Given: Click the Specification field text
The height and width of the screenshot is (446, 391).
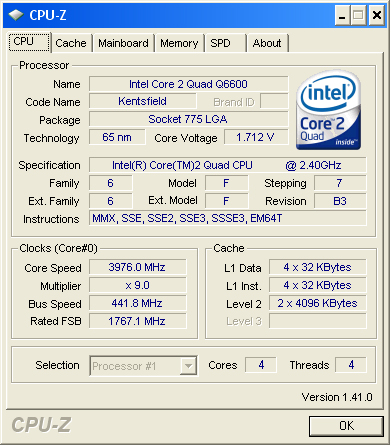Looking at the screenshot, I should (227, 165).
